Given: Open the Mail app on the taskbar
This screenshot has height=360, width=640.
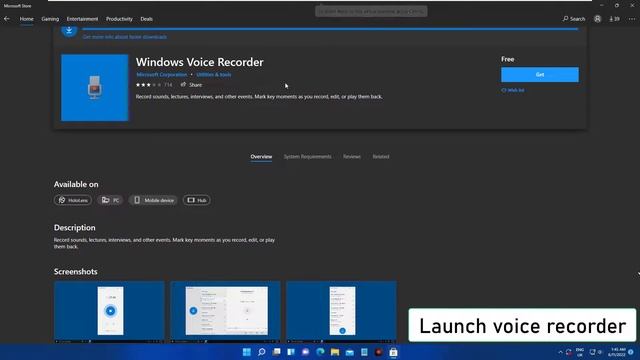Looking at the screenshot, I should pos(349,352).
